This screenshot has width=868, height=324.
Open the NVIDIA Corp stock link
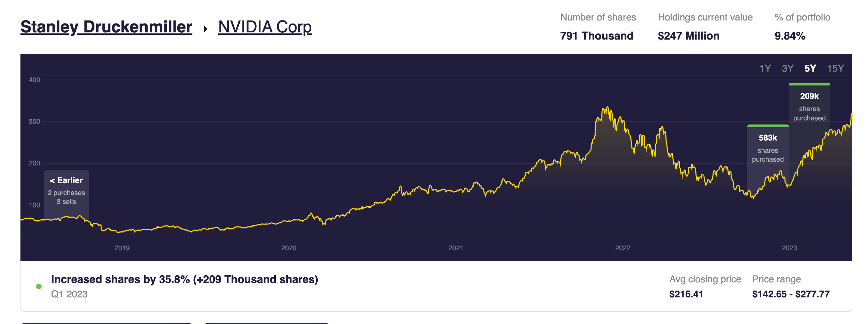pyautogui.click(x=265, y=27)
